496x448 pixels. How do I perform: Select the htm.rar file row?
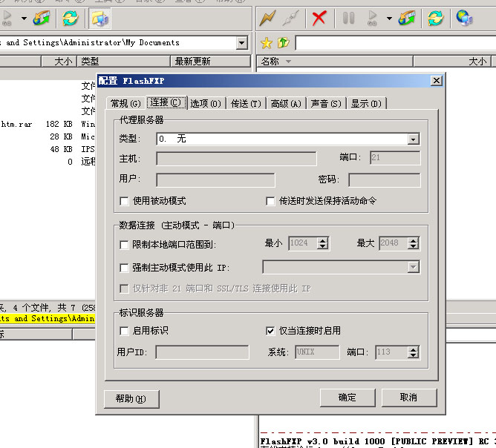[48, 124]
